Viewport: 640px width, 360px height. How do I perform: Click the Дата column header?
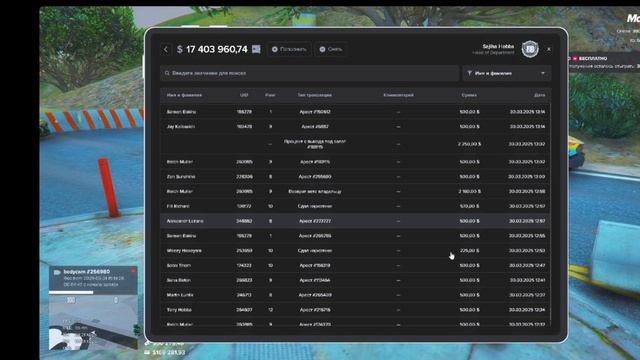tap(540, 95)
